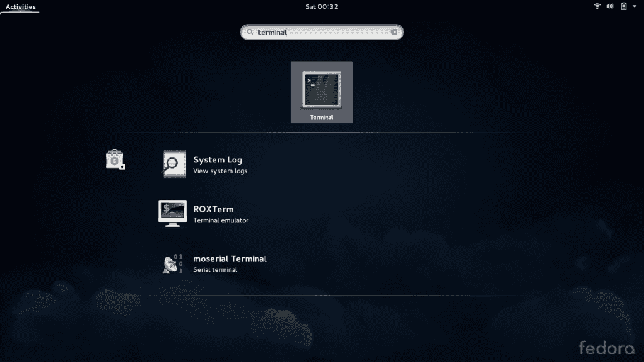Image resolution: width=644 pixels, height=362 pixels.
Task: Open the Sat 00:32 clock menu
Action: [321, 6]
